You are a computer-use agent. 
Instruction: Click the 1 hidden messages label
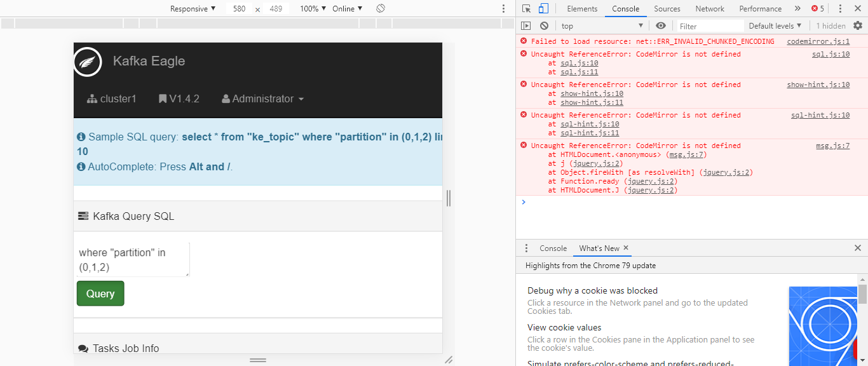click(831, 26)
